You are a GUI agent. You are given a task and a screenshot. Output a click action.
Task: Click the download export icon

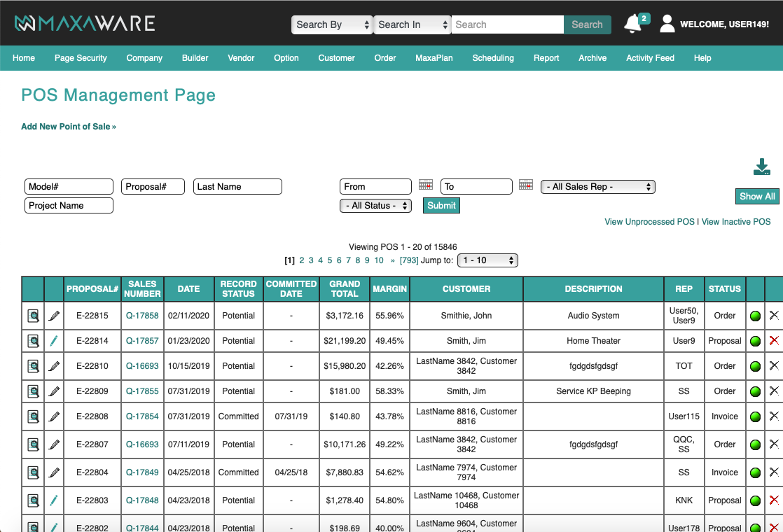pos(761,167)
